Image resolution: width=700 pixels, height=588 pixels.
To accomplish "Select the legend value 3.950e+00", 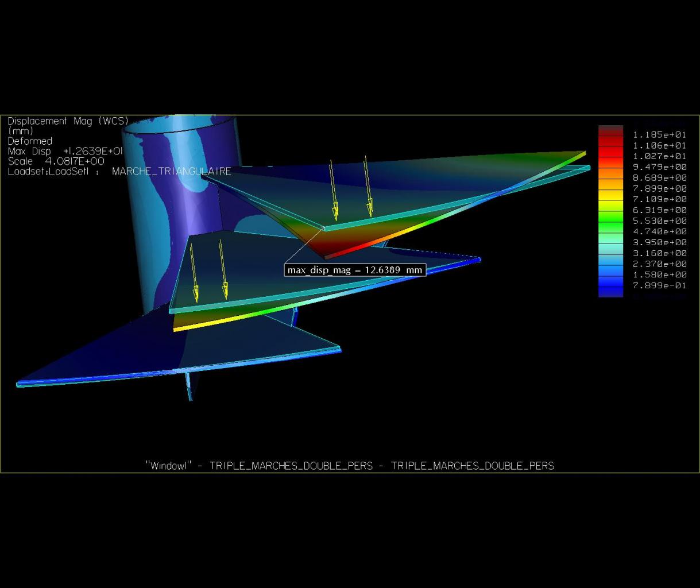I will pos(659,242).
